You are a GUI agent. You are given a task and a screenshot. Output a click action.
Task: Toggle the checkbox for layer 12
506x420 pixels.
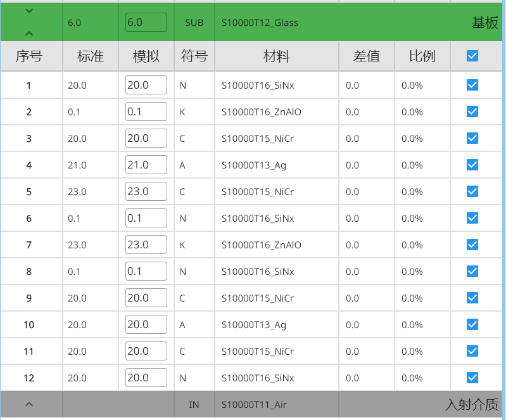(x=472, y=378)
